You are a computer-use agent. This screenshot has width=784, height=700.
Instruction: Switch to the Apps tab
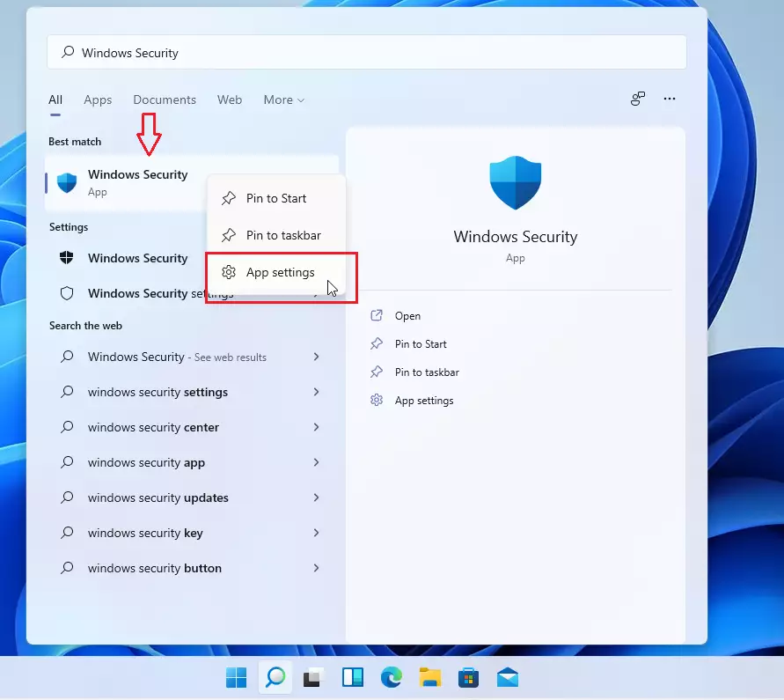click(98, 99)
